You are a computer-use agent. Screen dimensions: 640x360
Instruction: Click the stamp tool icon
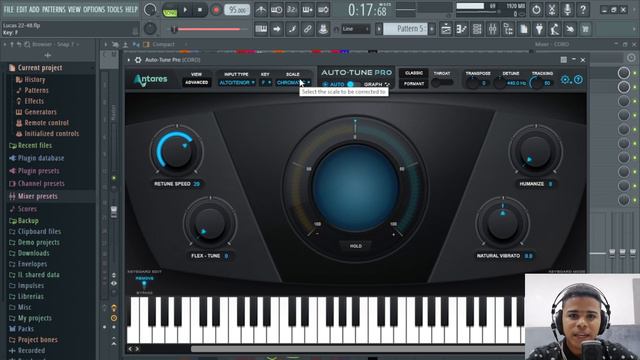(x=323, y=29)
